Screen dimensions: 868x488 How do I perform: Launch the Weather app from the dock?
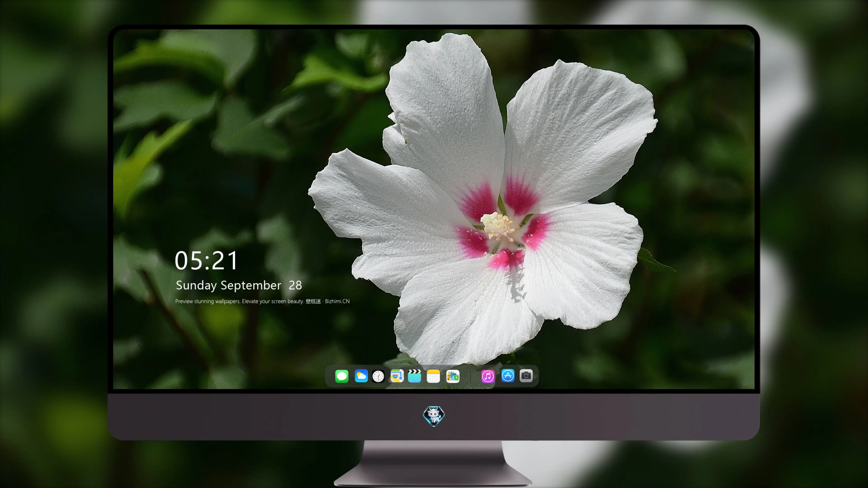click(x=361, y=376)
